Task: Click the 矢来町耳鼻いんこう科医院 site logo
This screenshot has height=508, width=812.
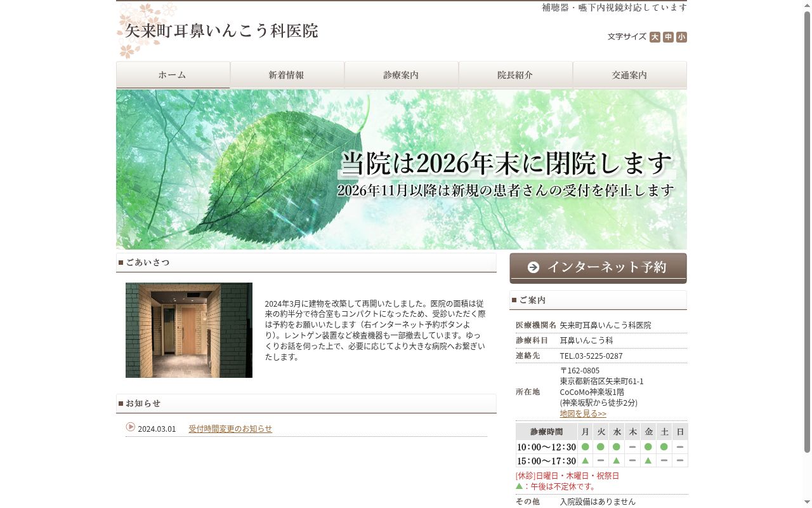Action: tap(221, 31)
